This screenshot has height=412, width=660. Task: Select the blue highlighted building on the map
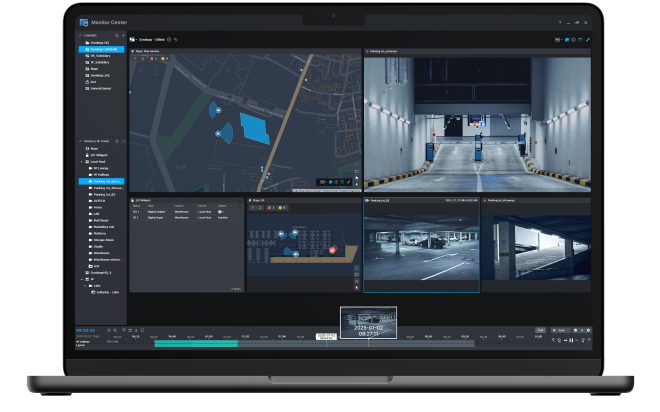(255, 128)
